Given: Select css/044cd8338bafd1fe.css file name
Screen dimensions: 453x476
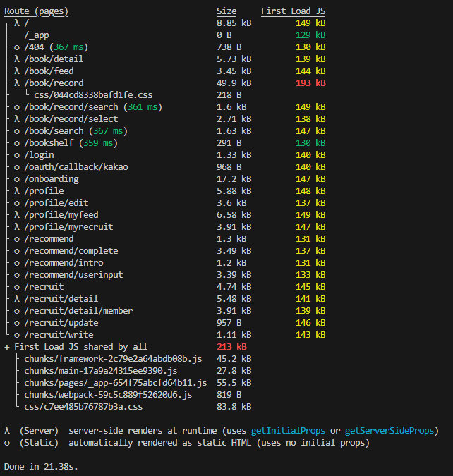Looking at the screenshot, I should coord(93,95).
